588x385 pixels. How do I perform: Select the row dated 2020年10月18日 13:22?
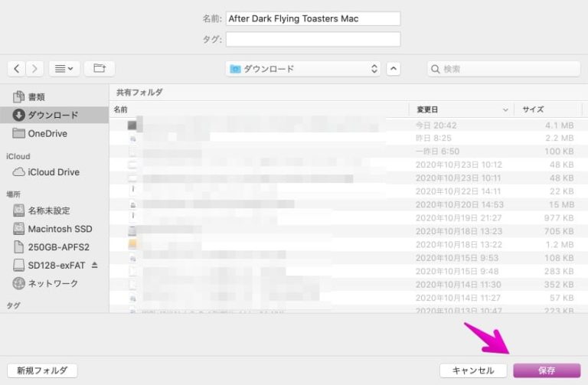pyautogui.click(x=348, y=245)
